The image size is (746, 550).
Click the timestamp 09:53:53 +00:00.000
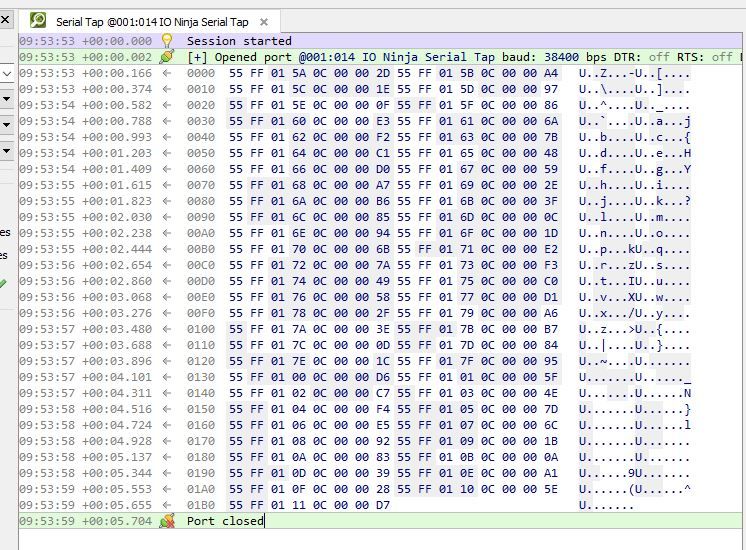(x=86, y=41)
